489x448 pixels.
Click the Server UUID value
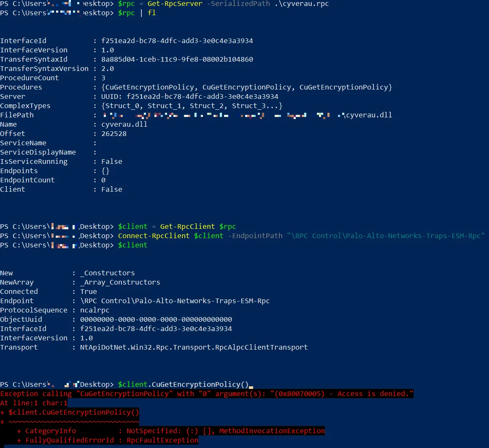click(x=190, y=96)
